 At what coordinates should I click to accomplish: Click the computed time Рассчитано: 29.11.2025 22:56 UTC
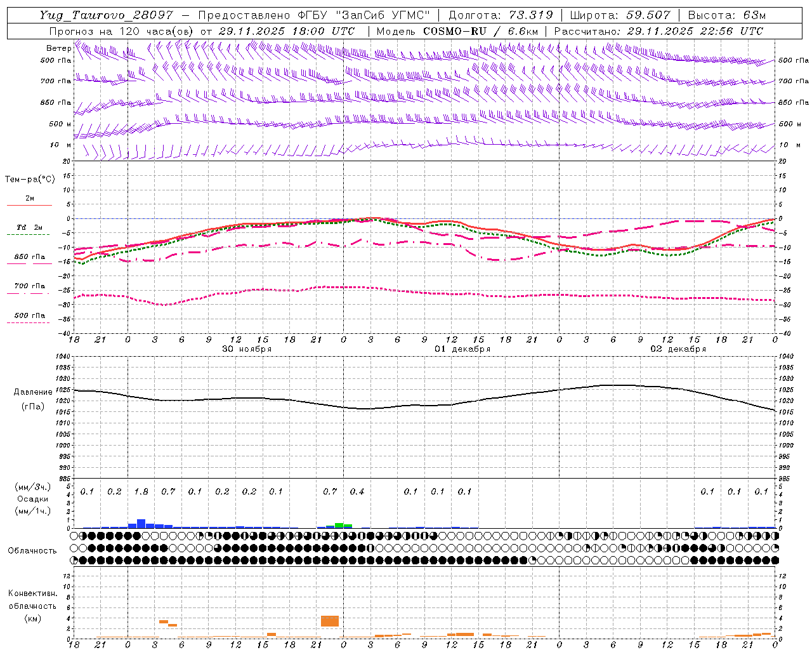pyautogui.click(x=658, y=31)
